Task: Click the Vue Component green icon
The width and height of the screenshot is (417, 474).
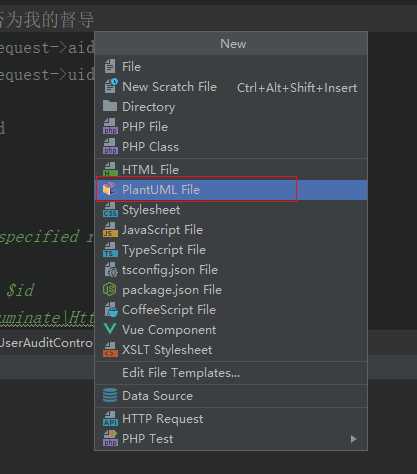Action: click(x=110, y=329)
